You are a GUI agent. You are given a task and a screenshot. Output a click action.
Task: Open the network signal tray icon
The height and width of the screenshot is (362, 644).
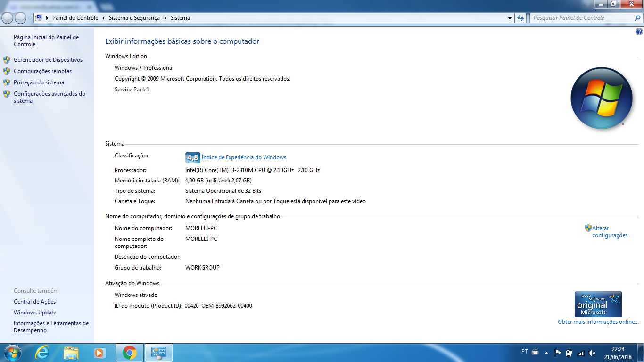[581, 353]
